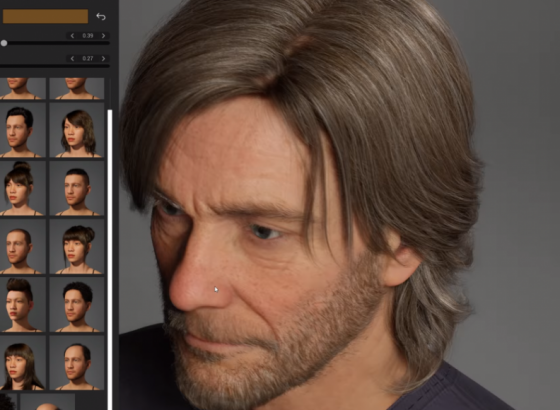
Task: Select the receding short hair preset
Action: click(x=22, y=247)
